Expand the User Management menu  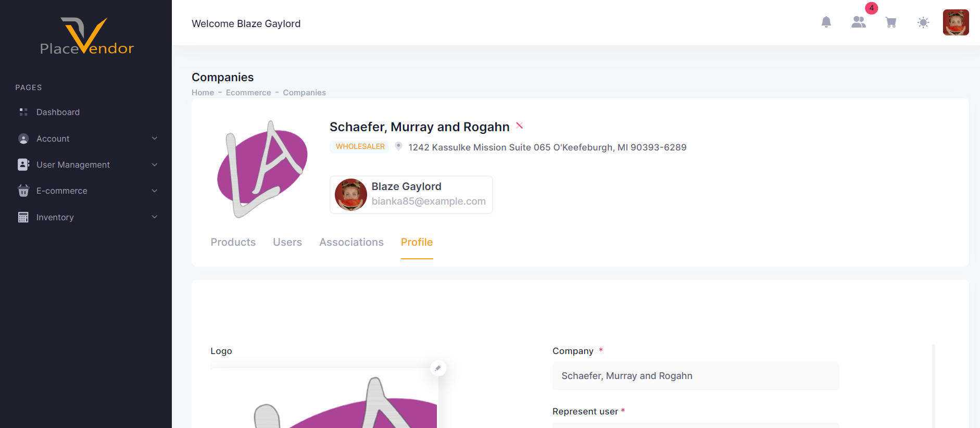(86, 165)
